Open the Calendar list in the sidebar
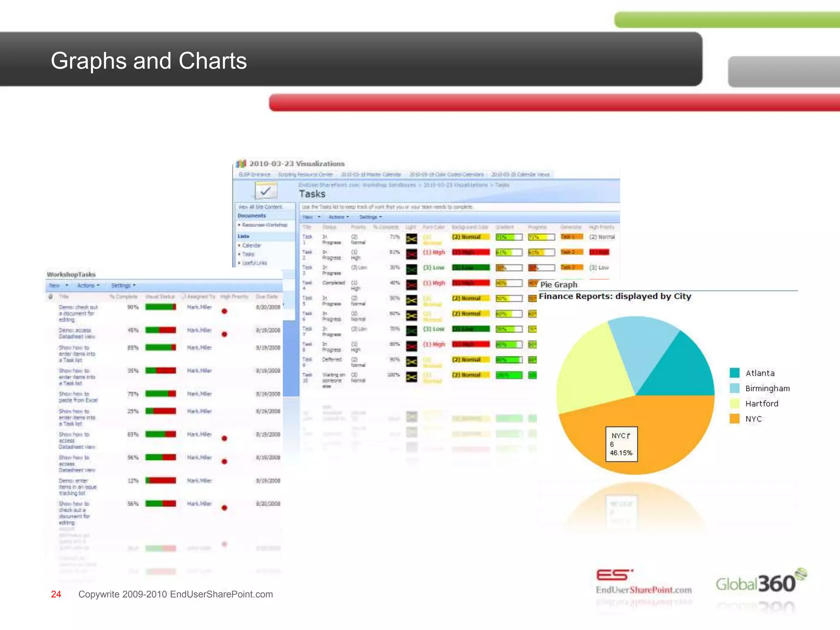The height and width of the screenshot is (630, 840). 251,245
